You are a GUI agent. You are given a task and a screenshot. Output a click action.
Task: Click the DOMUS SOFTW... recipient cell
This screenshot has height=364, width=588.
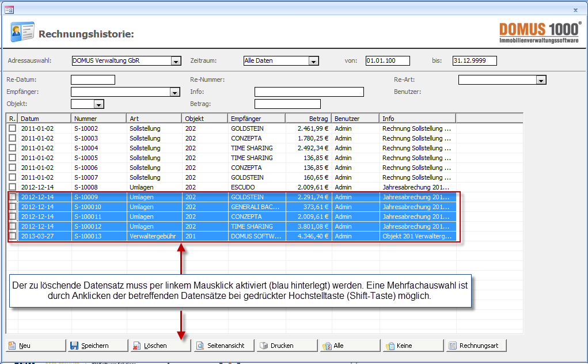pos(256,236)
